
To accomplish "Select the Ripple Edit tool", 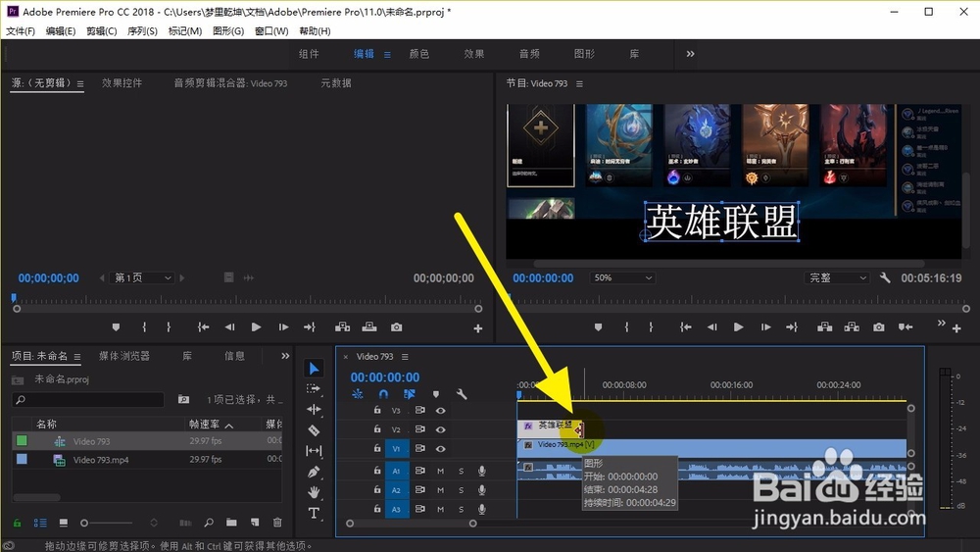I will 314,410.
